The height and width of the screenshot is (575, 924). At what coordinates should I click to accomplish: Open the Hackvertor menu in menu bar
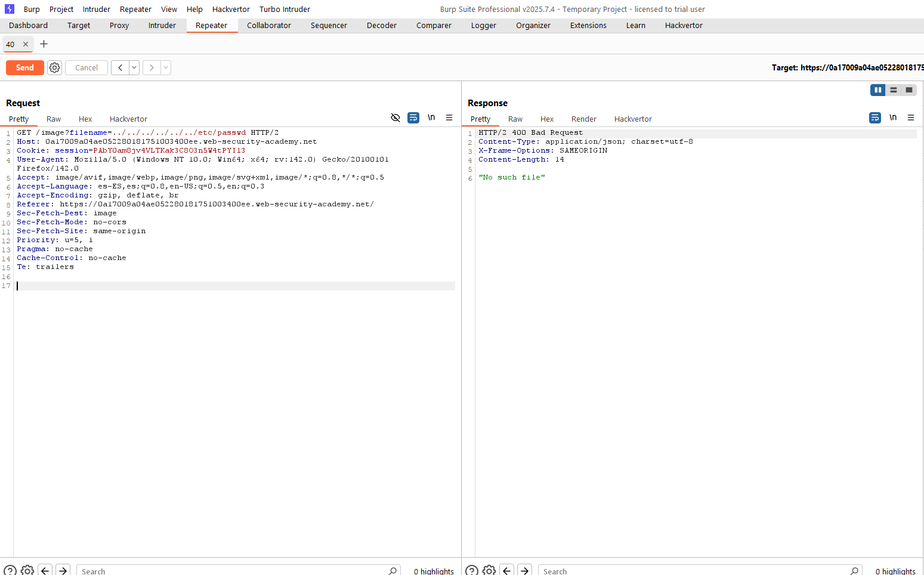tap(231, 10)
